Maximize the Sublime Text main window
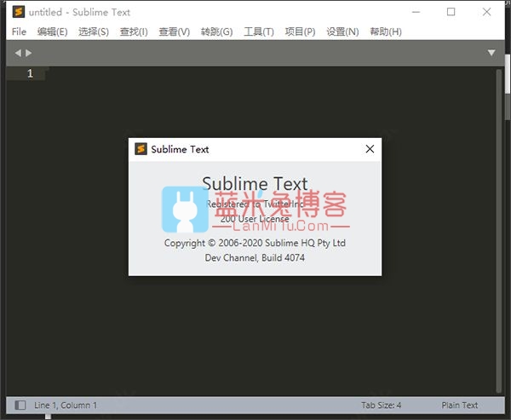Image resolution: width=511 pixels, height=420 pixels. point(451,12)
